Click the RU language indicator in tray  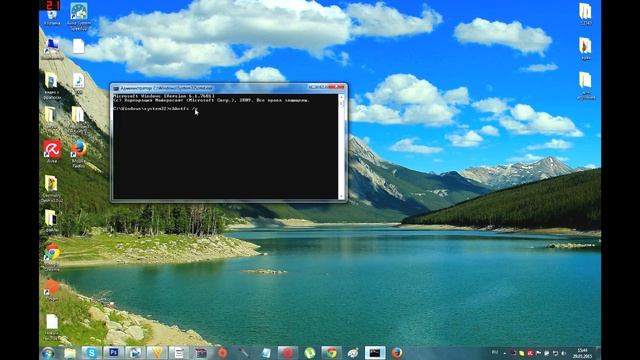click(x=495, y=353)
